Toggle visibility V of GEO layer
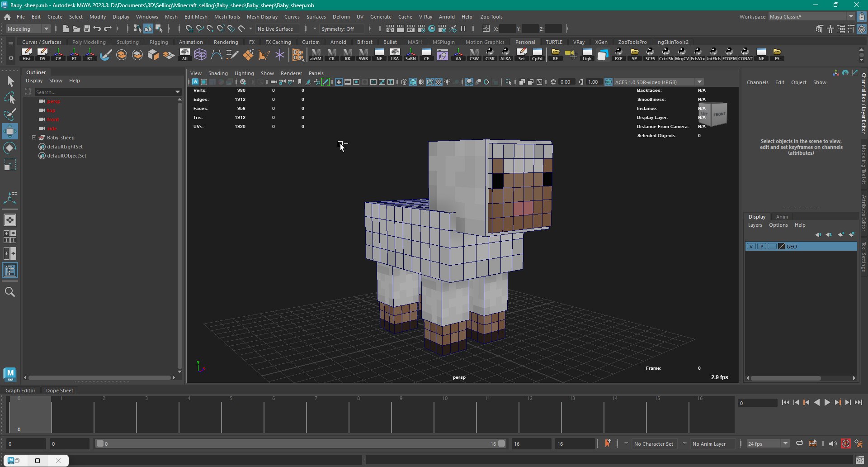868x467 pixels. tap(751, 247)
